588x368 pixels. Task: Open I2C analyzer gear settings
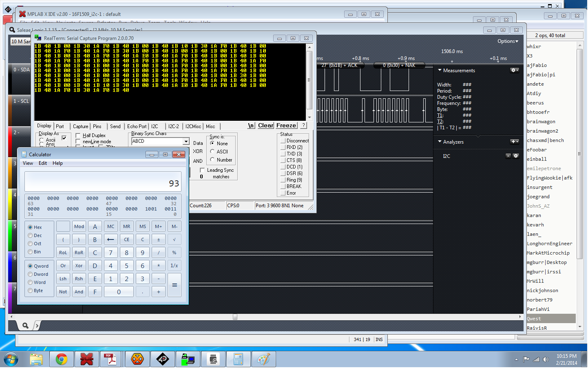(516, 156)
